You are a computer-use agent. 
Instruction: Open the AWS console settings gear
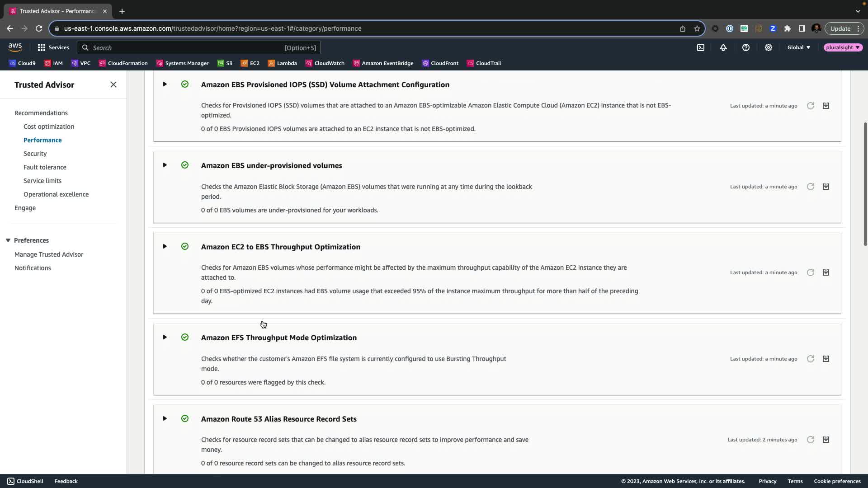pyautogui.click(x=768, y=47)
